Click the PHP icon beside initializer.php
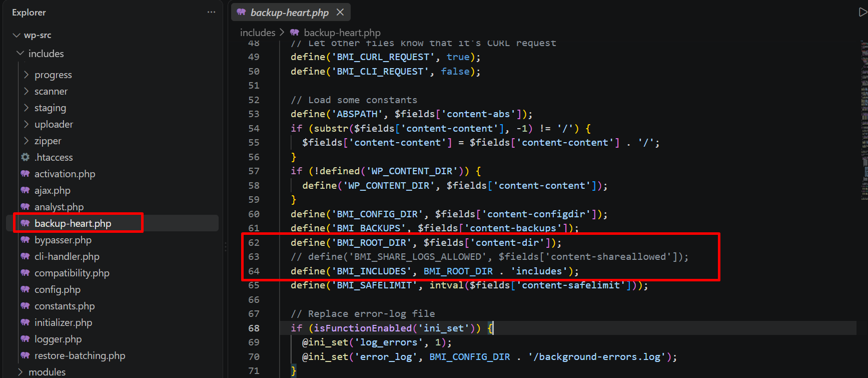The height and width of the screenshot is (378, 868). [x=26, y=322]
